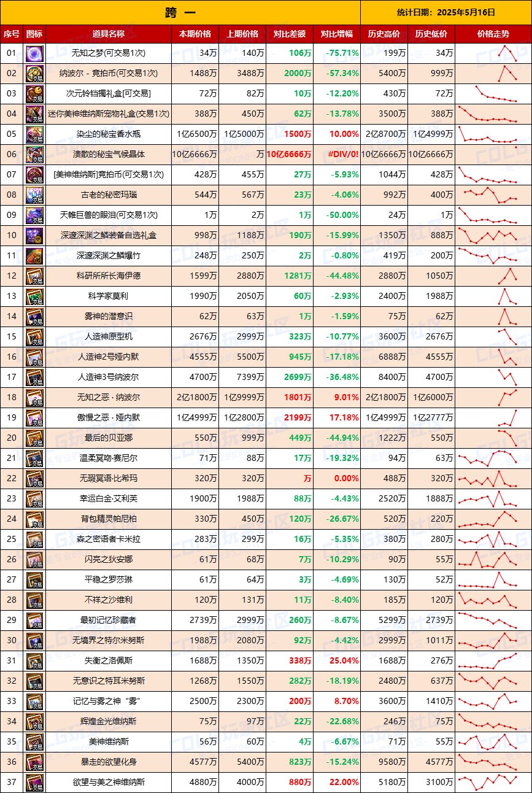Click the price trend chart for 最初记忆珍藏者
532x793 pixels.
(x=489, y=621)
